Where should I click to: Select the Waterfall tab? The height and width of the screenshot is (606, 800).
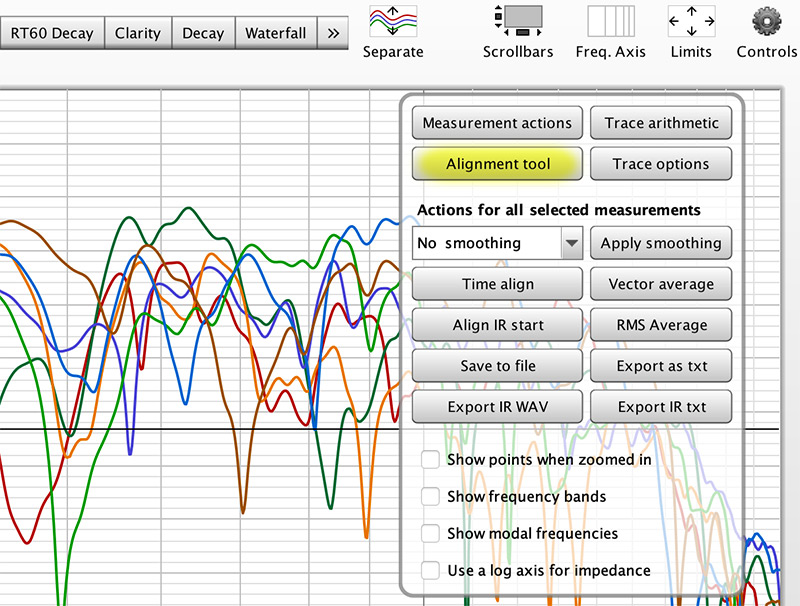pos(276,33)
